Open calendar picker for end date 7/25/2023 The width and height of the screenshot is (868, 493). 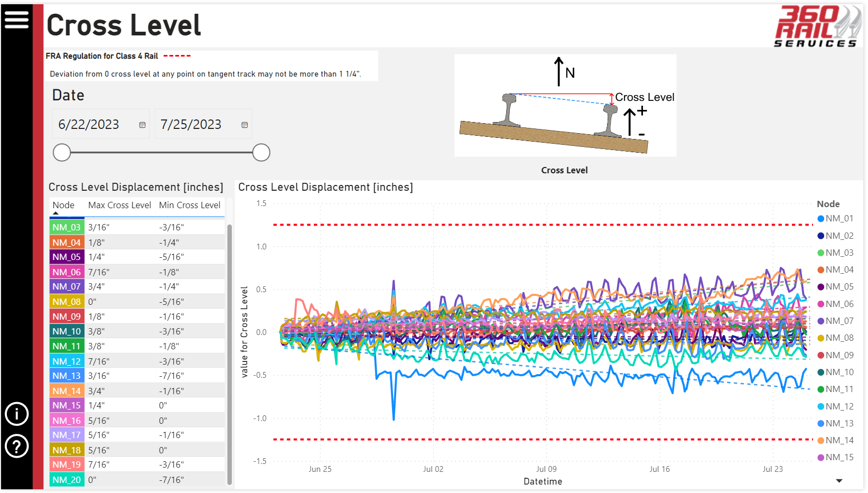pos(245,125)
